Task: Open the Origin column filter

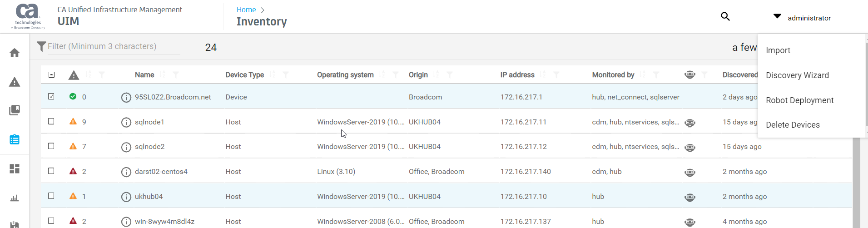Action: [449, 75]
